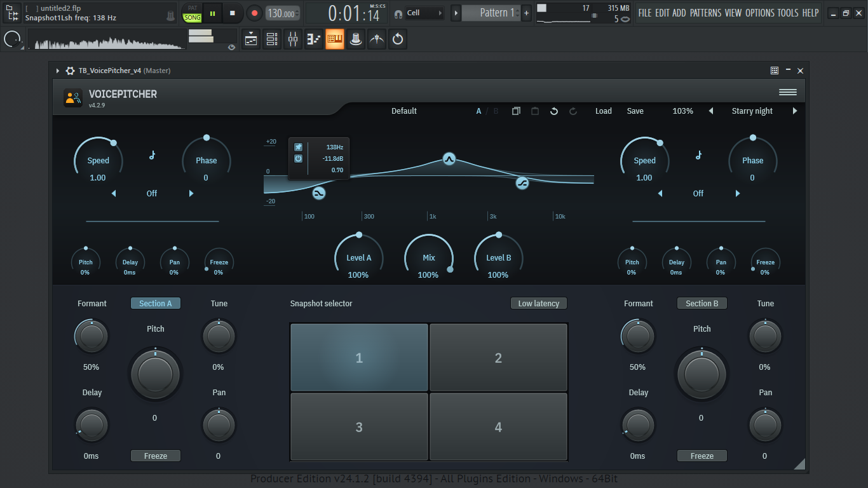Toggle the highlighted browser/plugin picker toolbar icon
The width and height of the screenshot is (868, 488).
[335, 39]
